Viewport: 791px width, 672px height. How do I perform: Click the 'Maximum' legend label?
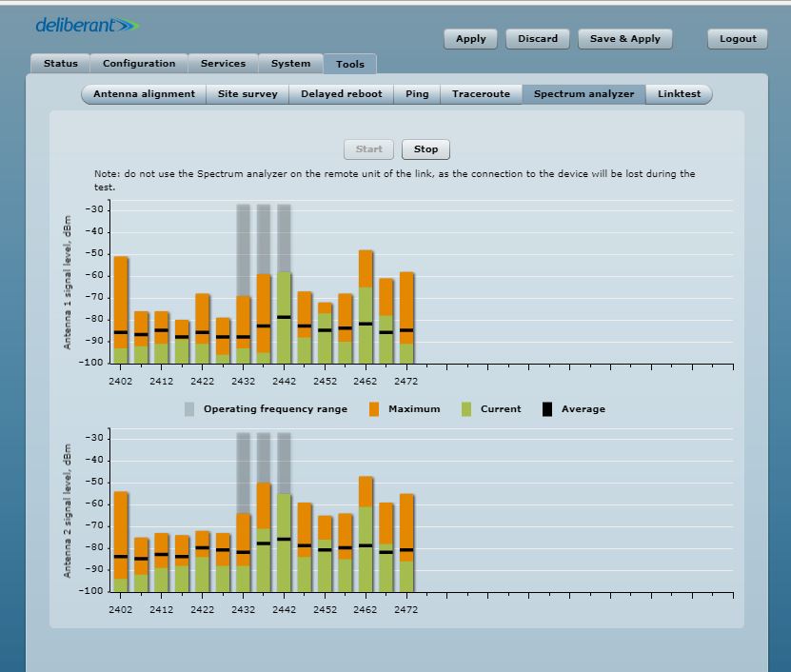(414, 409)
